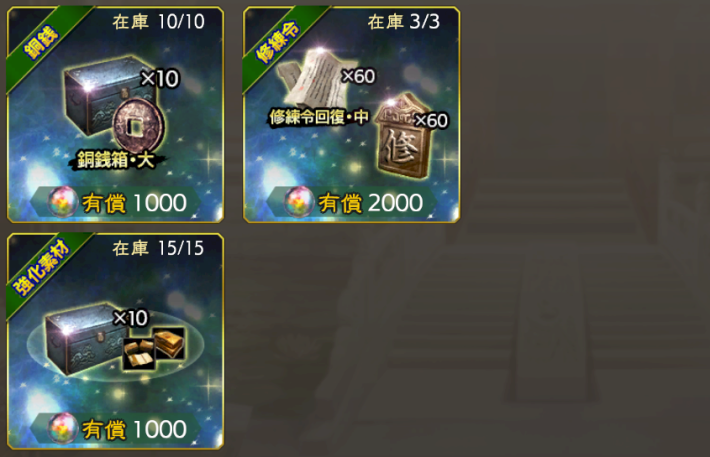710x457 pixels.
Task: Click the green 修練令 ribbon label
Action: [x=278, y=42]
